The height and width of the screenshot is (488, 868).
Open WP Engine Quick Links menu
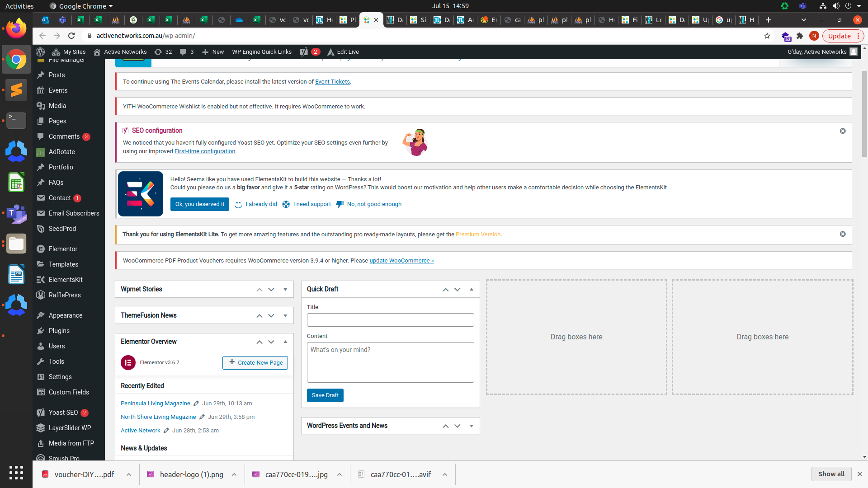[262, 52]
